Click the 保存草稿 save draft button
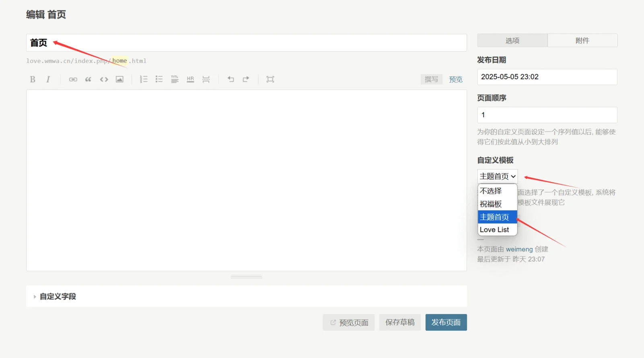Viewport: 644px width, 358px height. (x=400, y=323)
